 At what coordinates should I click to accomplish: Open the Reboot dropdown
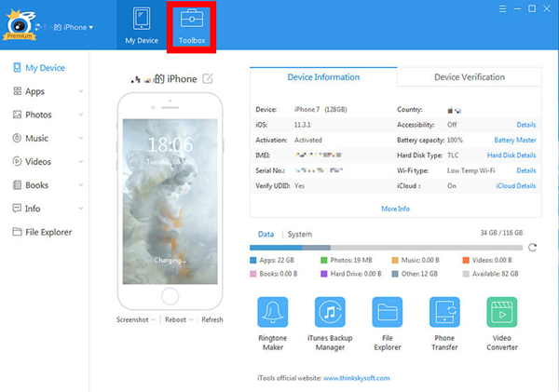(x=179, y=319)
